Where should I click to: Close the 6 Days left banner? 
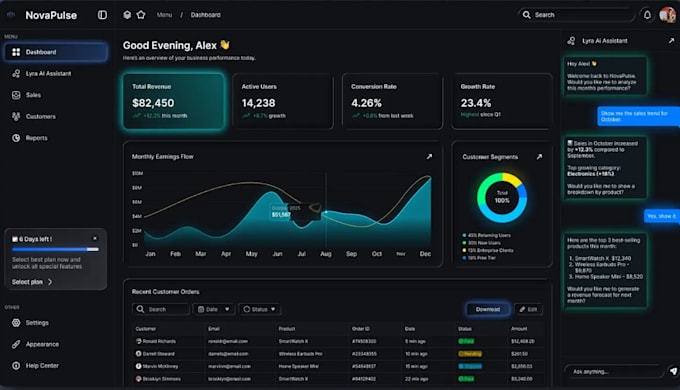coord(95,238)
